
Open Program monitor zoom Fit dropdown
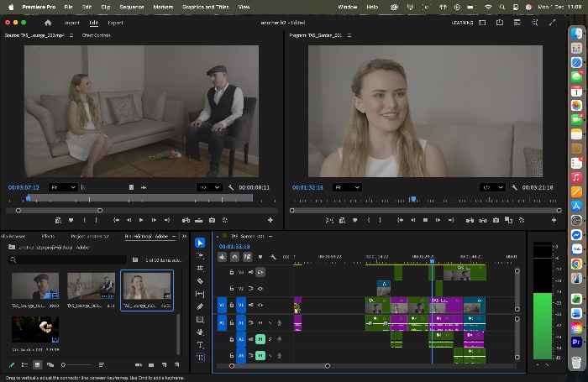347,187
